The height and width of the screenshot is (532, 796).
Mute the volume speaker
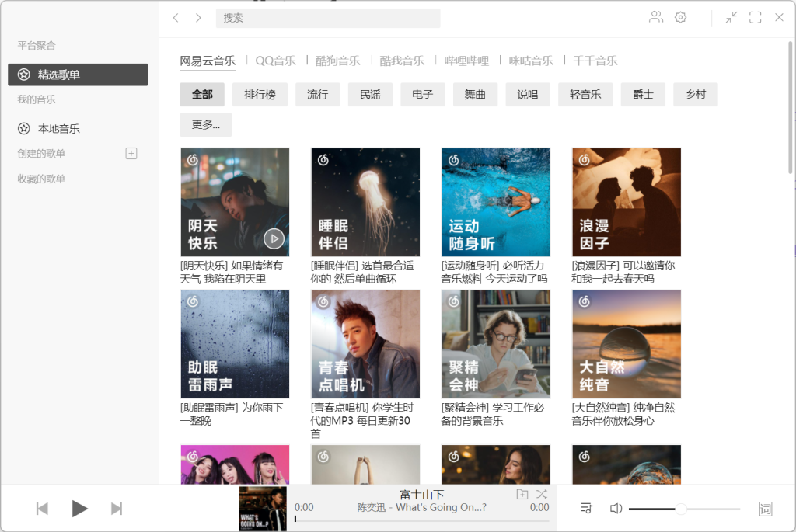(616, 508)
